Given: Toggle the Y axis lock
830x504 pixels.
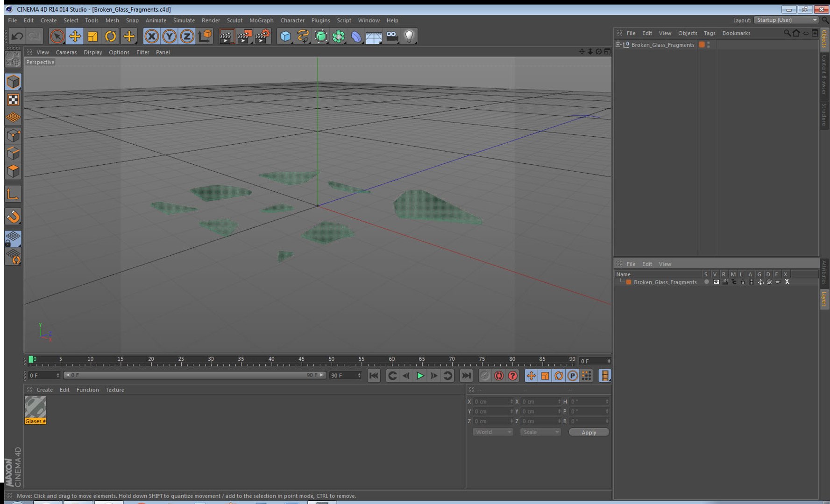Looking at the screenshot, I should [169, 36].
